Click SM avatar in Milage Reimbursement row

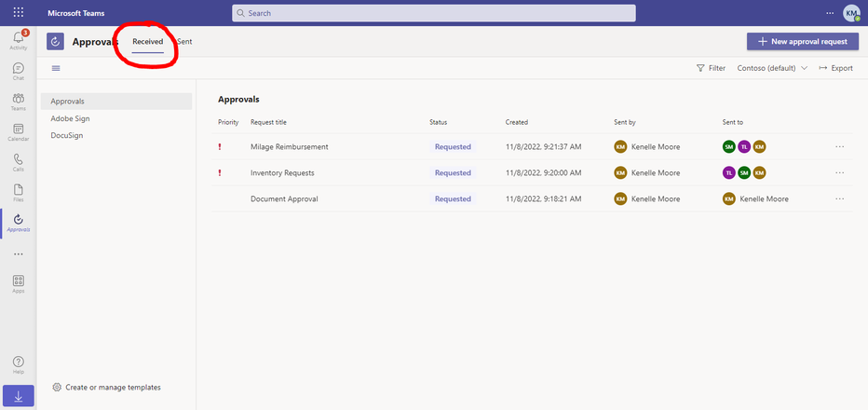tap(729, 147)
